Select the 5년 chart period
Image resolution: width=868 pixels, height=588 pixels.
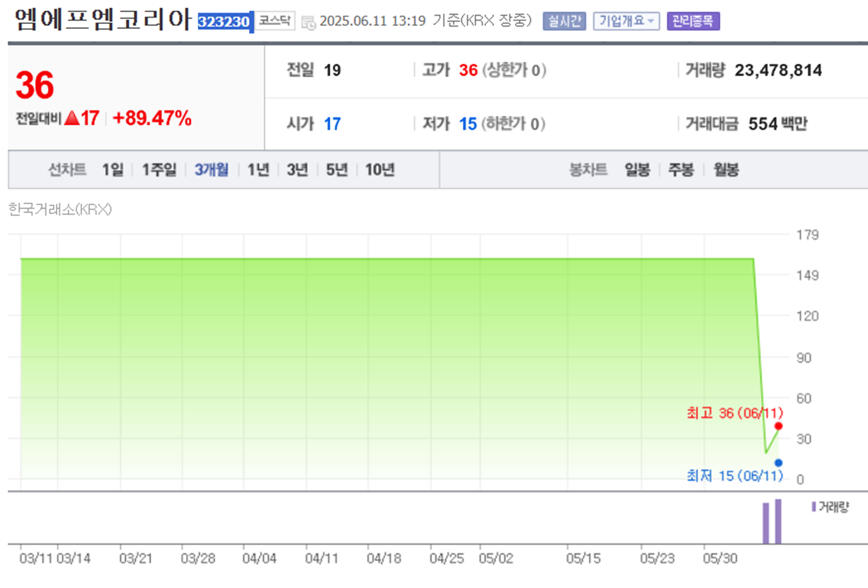point(337,170)
